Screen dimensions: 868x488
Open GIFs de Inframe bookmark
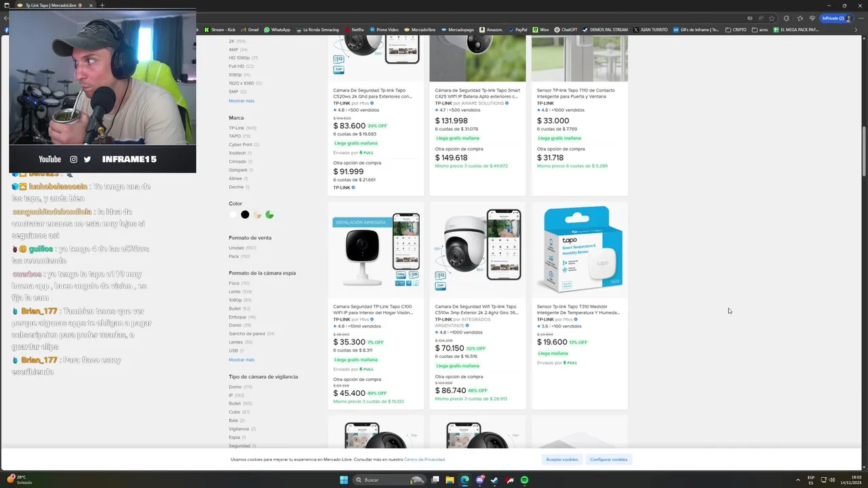(696, 30)
